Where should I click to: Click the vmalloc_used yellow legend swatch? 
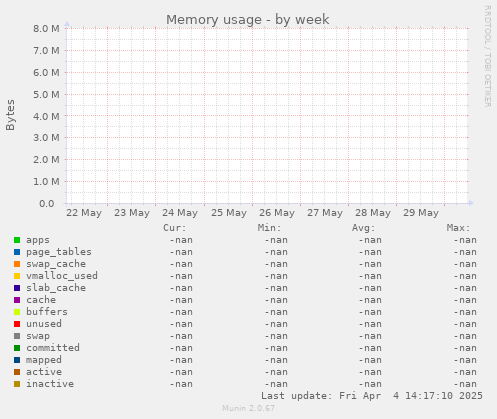coord(17,276)
